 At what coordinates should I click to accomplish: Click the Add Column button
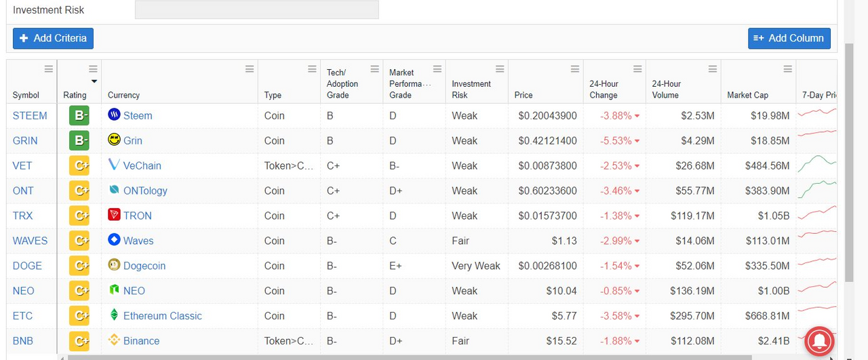click(x=789, y=38)
